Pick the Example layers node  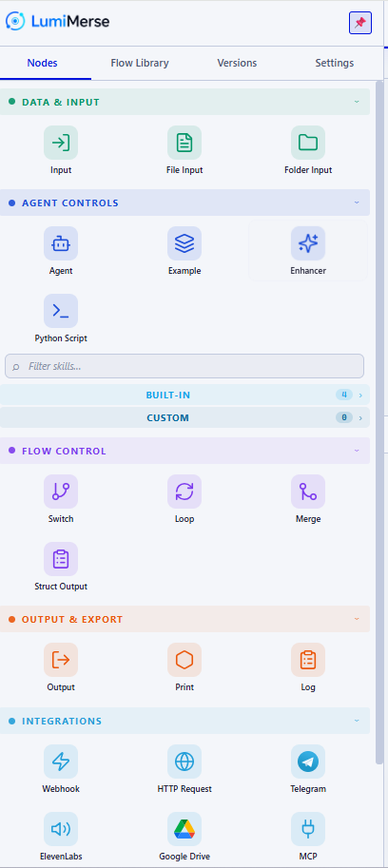click(x=184, y=243)
